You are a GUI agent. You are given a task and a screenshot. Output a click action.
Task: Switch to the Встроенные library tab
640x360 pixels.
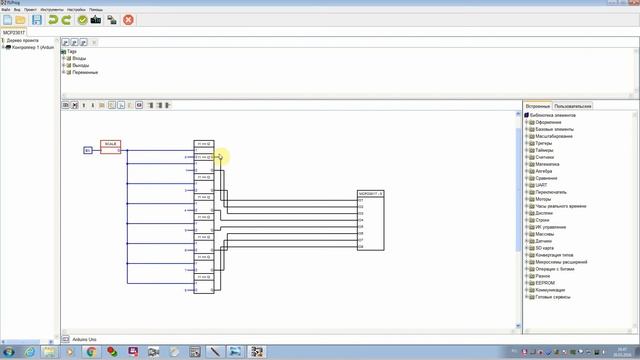click(538, 106)
